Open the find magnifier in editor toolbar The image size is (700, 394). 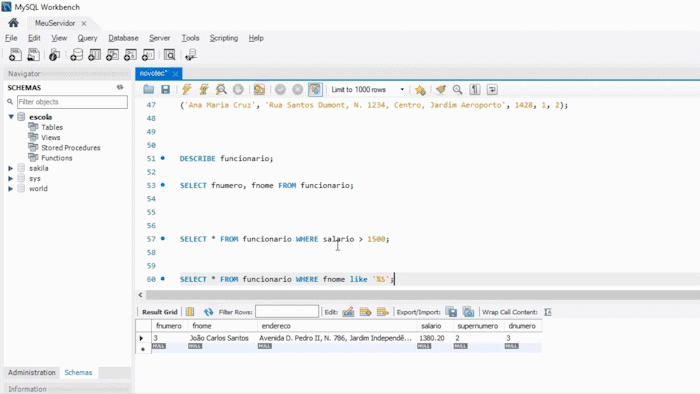[458, 89]
